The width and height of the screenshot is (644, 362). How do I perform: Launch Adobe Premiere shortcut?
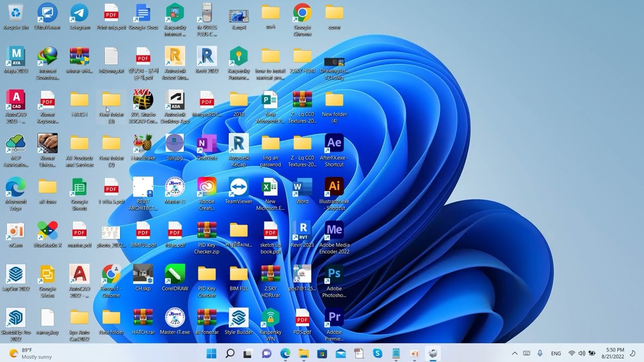tap(334, 325)
